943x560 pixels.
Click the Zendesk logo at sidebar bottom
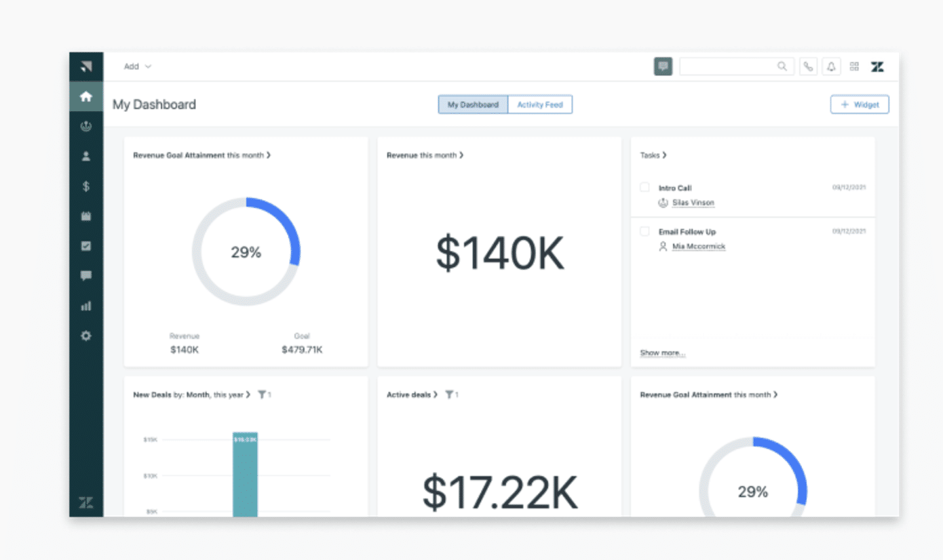tap(86, 503)
